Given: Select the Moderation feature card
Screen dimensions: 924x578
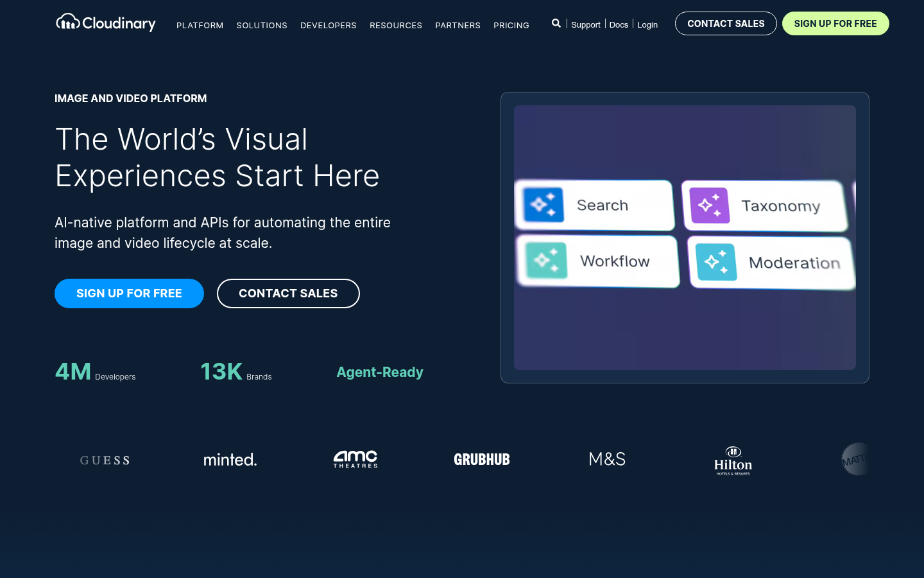Looking at the screenshot, I should coord(771,263).
